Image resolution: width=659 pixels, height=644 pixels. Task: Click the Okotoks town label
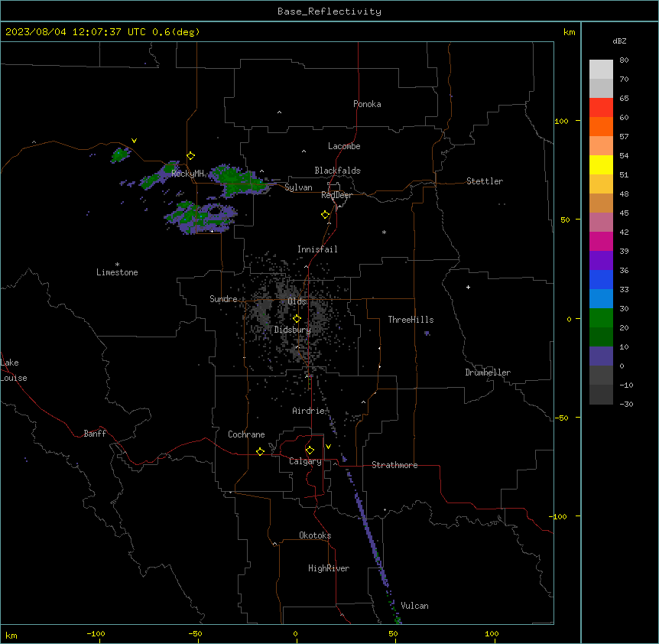tap(315, 535)
